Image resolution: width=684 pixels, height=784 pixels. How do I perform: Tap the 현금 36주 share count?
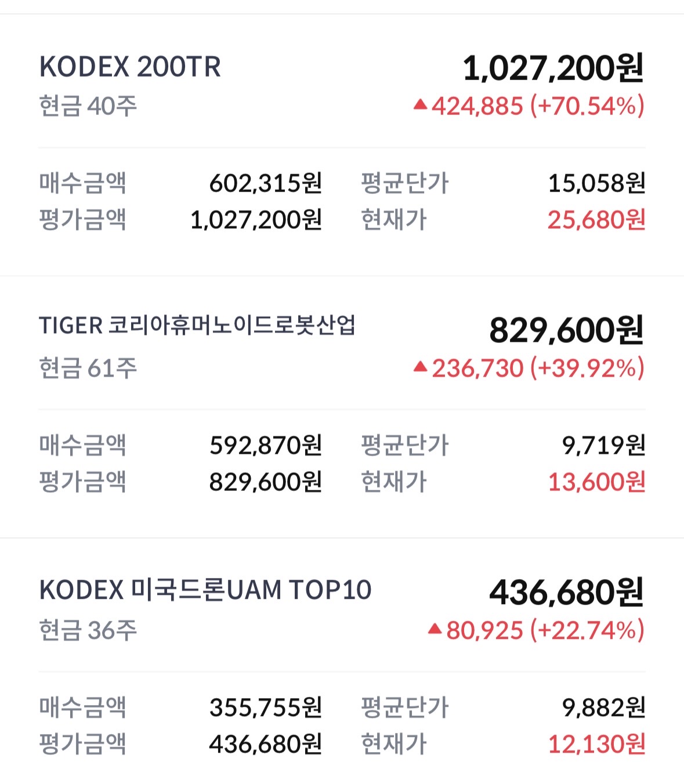pyautogui.click(x=88, y=630)
